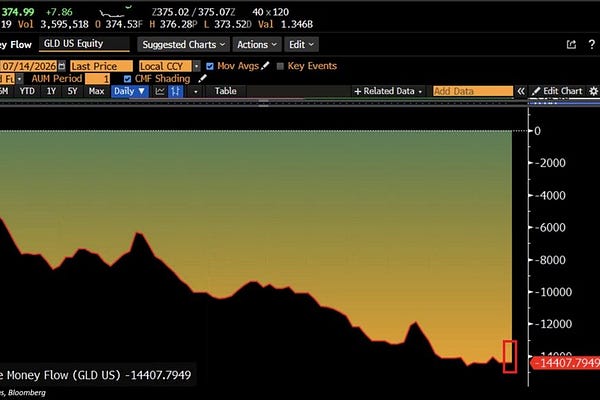Click the Add Data input field
Screen dimensions: 600x400
click(x=473, y=91)
